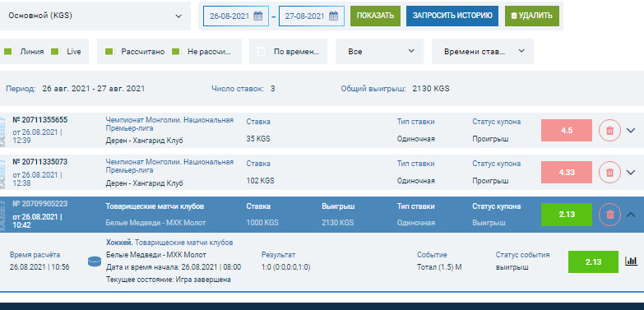644x310 pixels.
Task: Toggle the Рассчитано checkbox
Action: (109, 52)
